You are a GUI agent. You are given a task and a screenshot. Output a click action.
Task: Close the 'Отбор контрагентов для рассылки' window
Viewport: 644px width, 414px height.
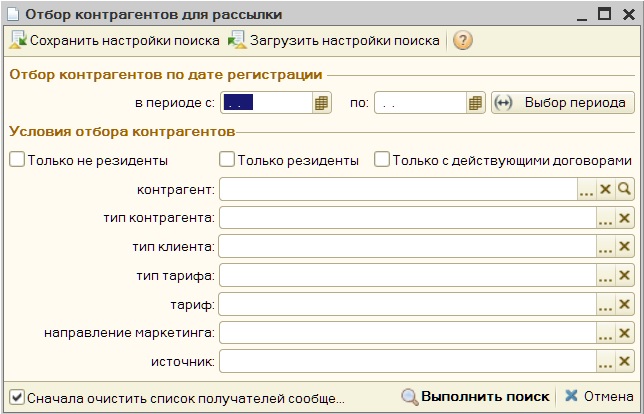point(629,15)
